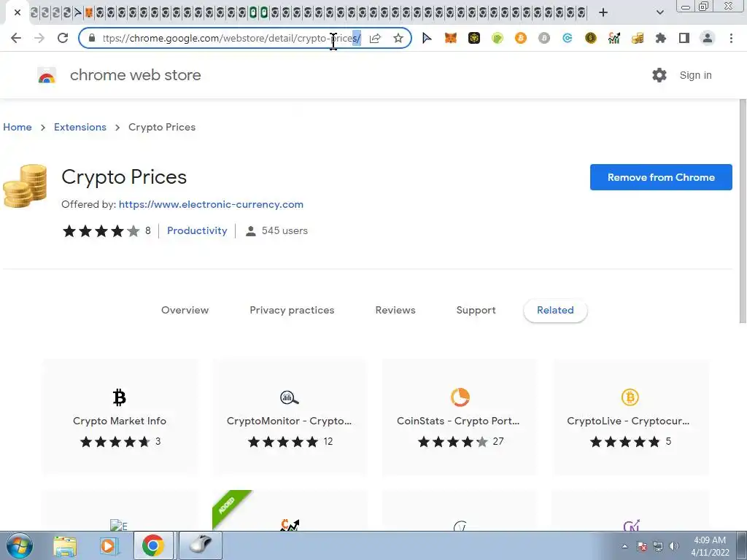Screen dimensions: 747x560
Task: Open the gold dollar coin extension
Action: point(590,38)
